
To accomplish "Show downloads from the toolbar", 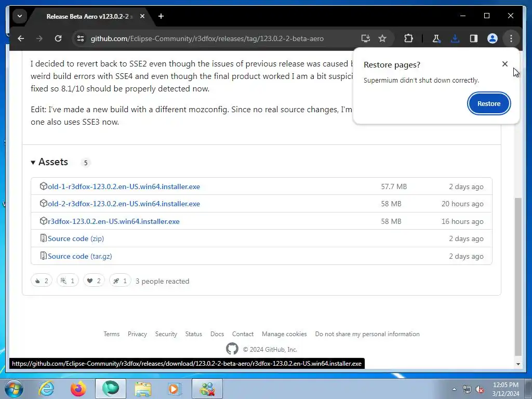I will pos(455,38).
